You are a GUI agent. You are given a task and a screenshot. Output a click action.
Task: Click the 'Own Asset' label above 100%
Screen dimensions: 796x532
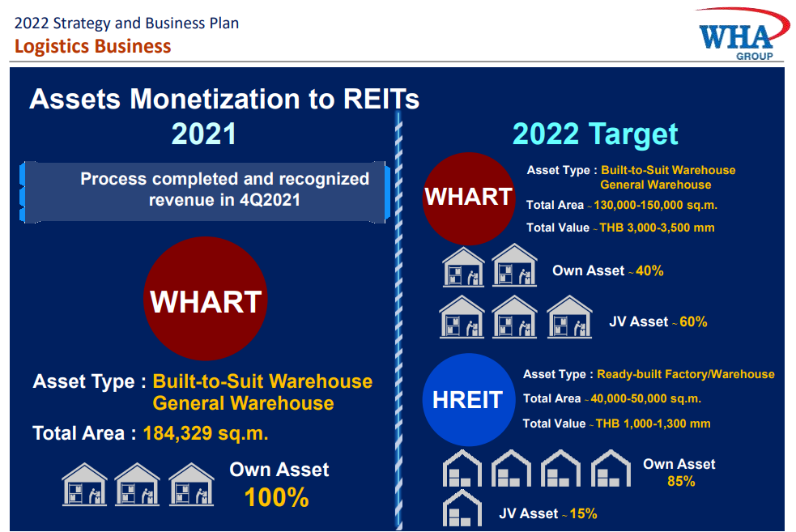click(x=279, y=470)
